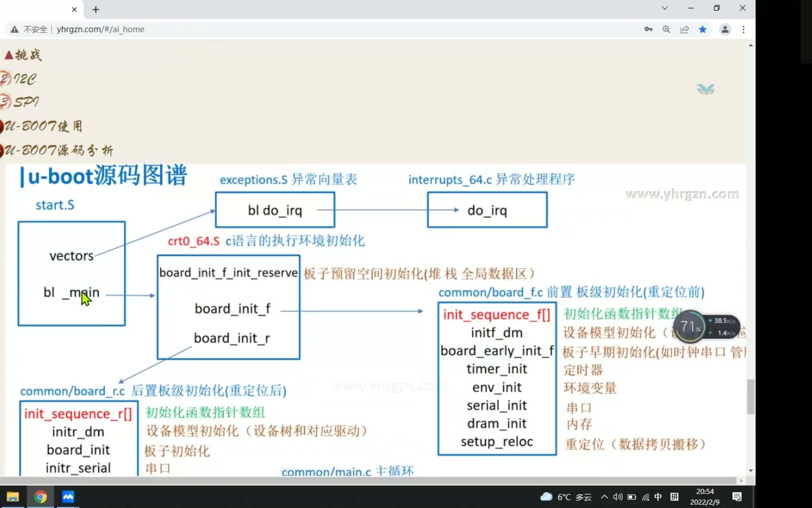Click the zoom magnifier icon
812x508 pixels.
coord(666,29)
